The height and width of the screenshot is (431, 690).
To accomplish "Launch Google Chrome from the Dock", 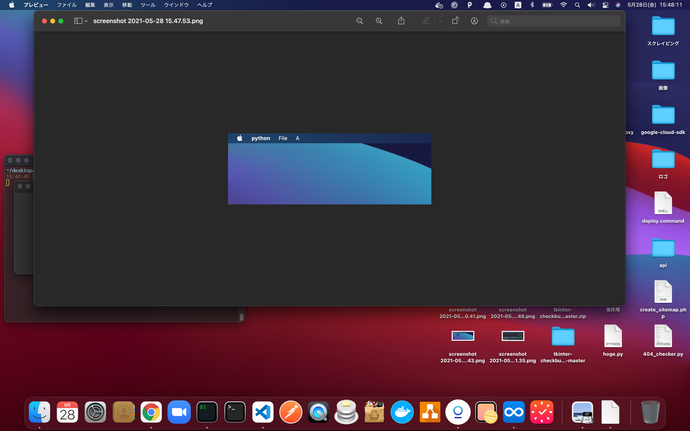I will pyautogui.click(x=151, y=412).
